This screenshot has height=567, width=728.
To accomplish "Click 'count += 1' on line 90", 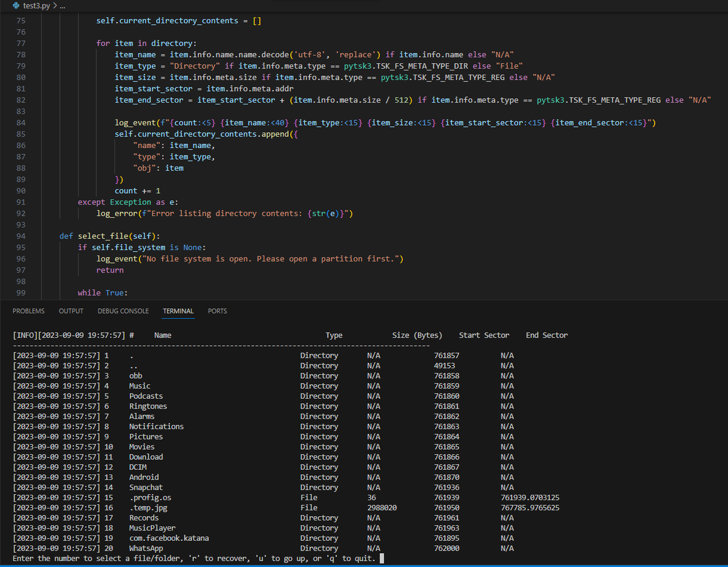I will (x=138, y=191).
